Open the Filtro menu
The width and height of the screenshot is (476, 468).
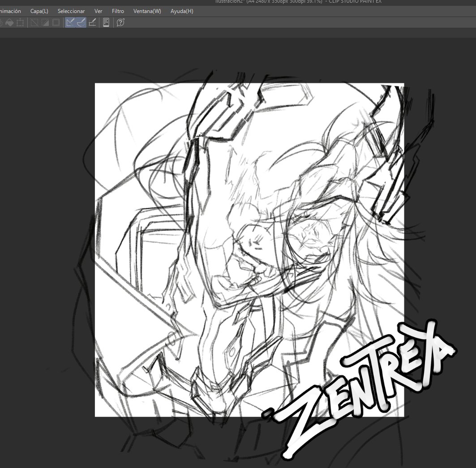click(118, 11)
